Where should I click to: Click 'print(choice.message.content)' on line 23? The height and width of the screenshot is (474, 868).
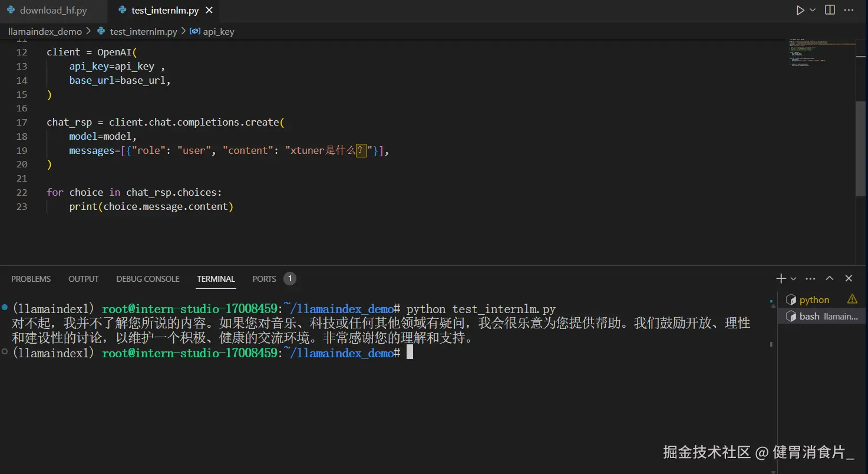pos(151,207)
